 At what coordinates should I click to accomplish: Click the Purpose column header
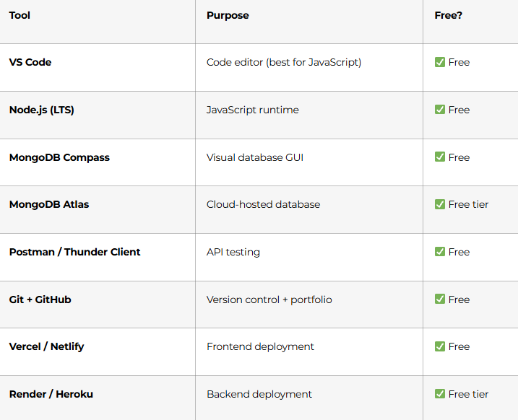[228, 15]
